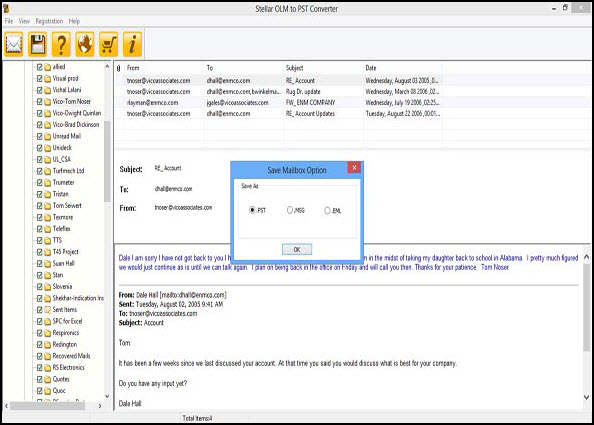Click the attachment paperclip column header

[x=119, y=68]
